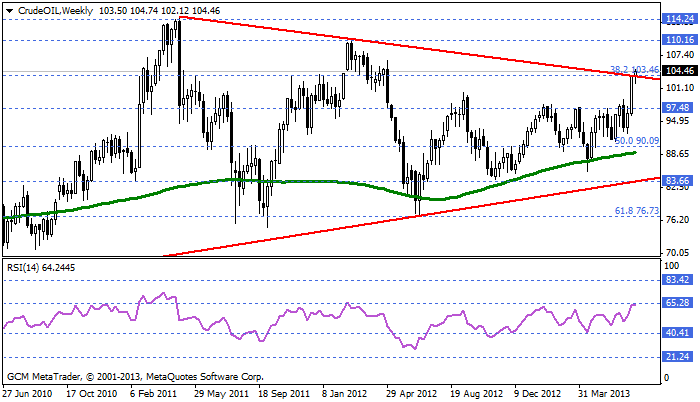Select the 97.48 price level label
The image size is (700, 402).
click(679, 108)
